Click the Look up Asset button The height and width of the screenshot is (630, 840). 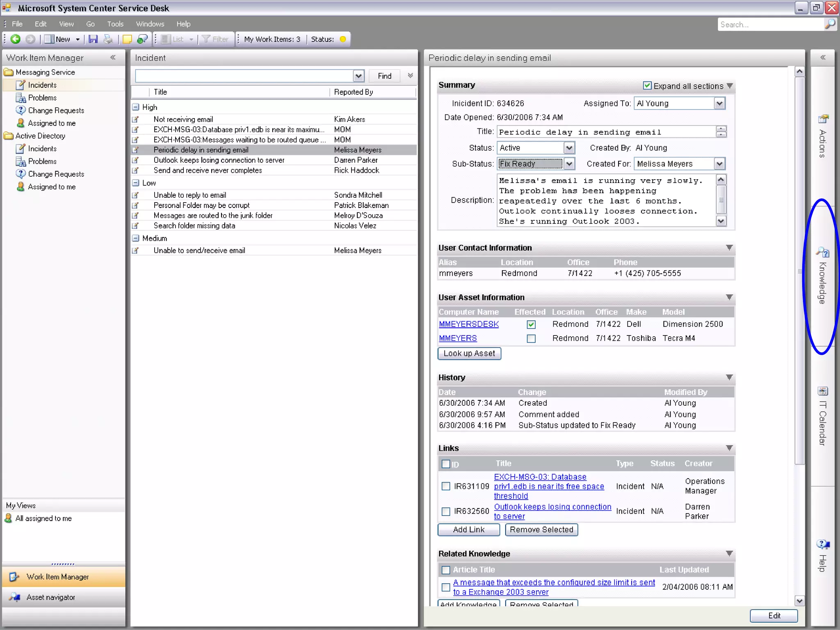pyautogui.click(x=469, y=354)
